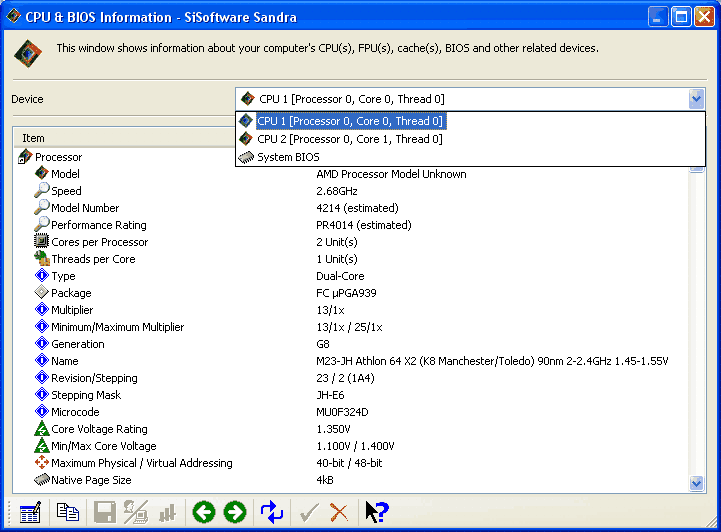Click the Stepping Mask info icon

tap(41, 395)
